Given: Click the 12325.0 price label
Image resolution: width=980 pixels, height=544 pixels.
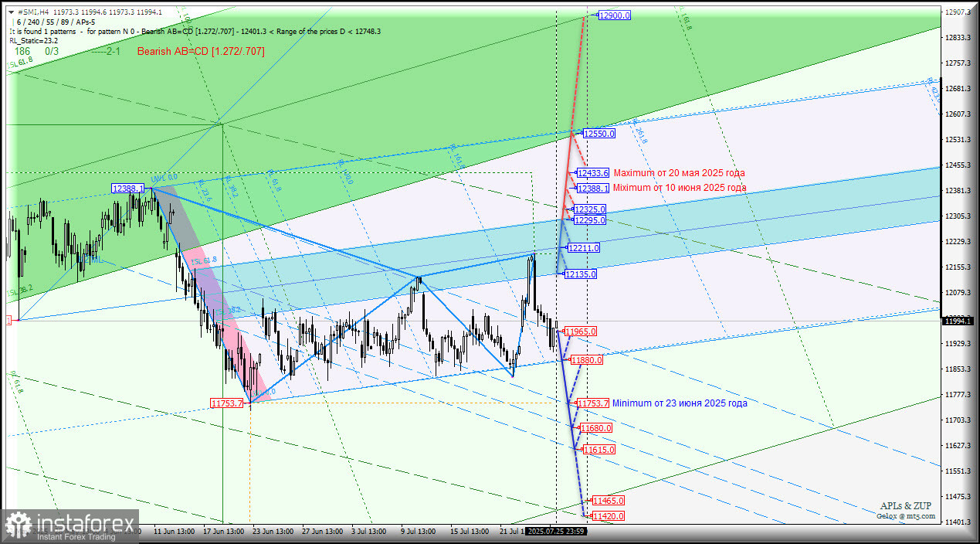Looking at the screenshot, I should 589,209.
